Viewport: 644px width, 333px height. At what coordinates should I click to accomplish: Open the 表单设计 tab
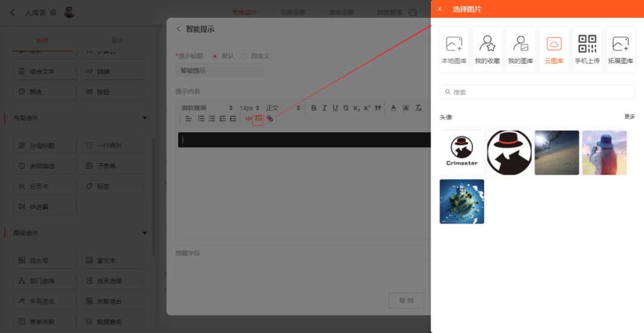pos(244,13)
